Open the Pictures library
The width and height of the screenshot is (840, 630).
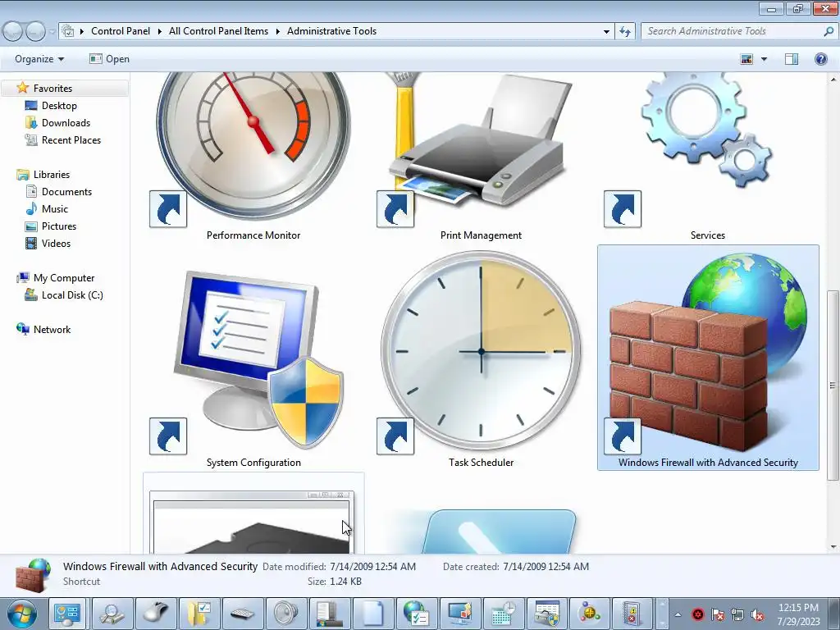click(59, 226)
